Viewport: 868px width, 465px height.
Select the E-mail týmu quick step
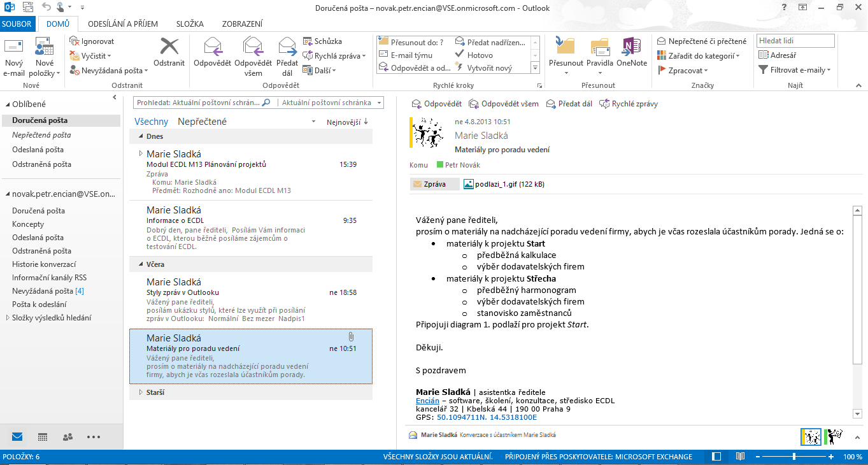point(406,55)
